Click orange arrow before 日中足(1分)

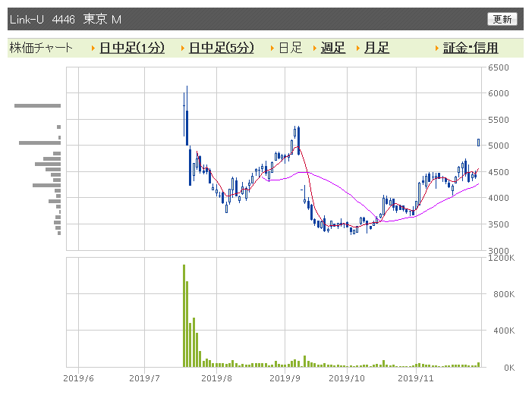point(93,49)
